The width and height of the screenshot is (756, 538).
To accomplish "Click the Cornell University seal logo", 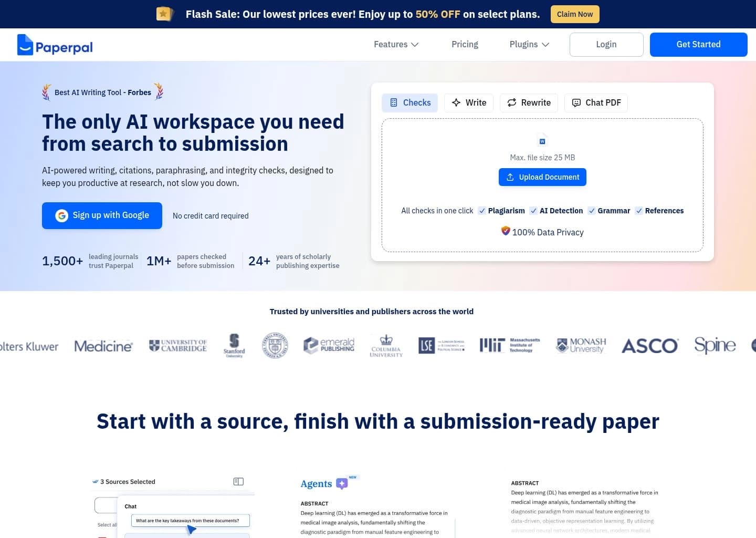I will [x=275, y=346].
